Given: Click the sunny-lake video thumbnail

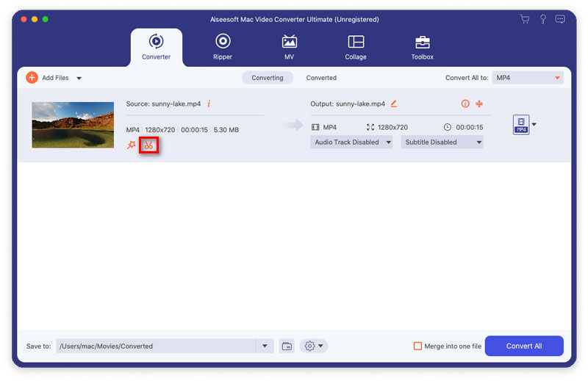Looking at the screenshot, I should (73, 125).
